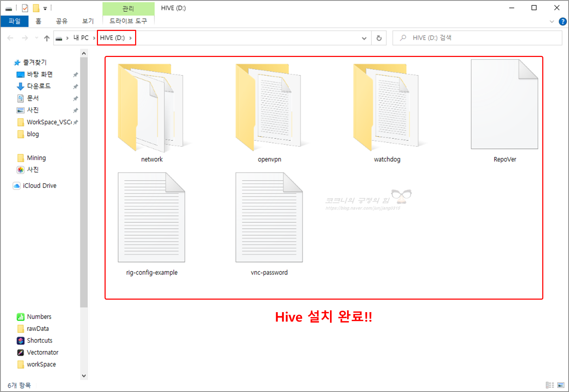
Task: Open the rawData folder in sidebar
Action: coord(33,328)
